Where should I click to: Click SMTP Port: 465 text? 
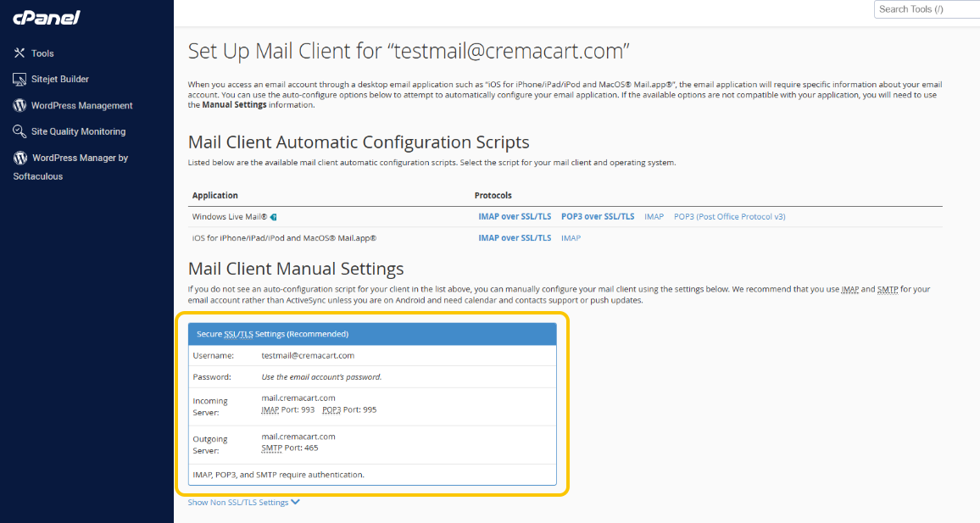click(289, 448)
